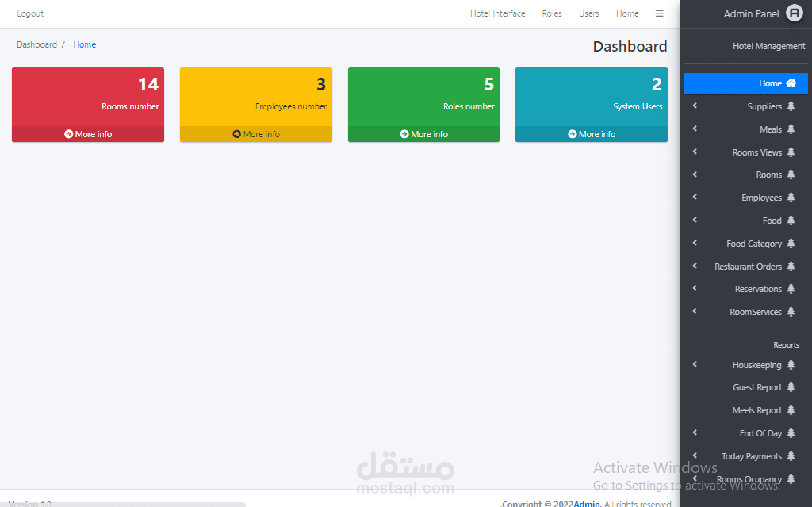Click the Hotel Management sidebar label
The height and width of the screenshot is (507, 812).
pos(768,46)
